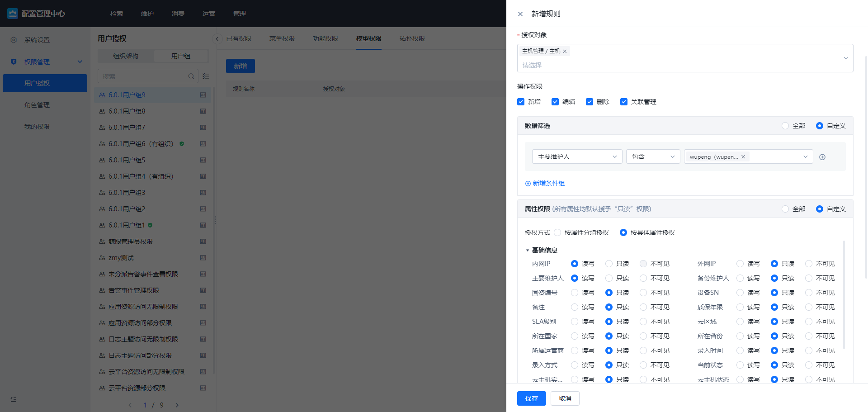Remove the wupeng tag with its X icon

pos(743,156)
